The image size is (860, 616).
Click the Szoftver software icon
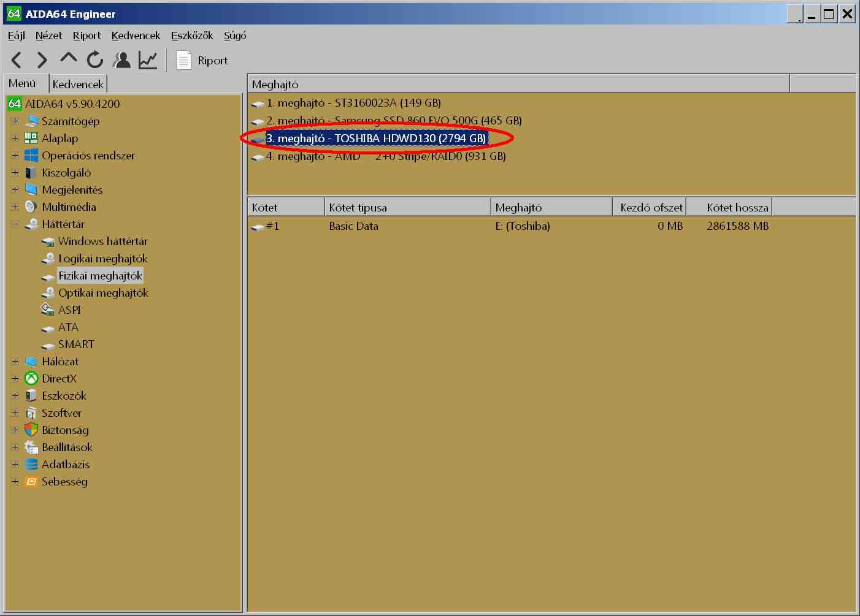[31, 413]
